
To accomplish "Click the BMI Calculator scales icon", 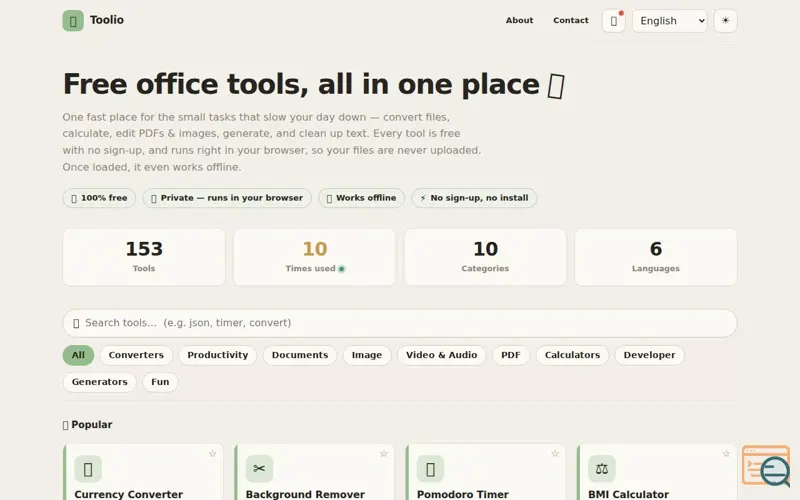I will pyautogui.click(x=602, y=469).
